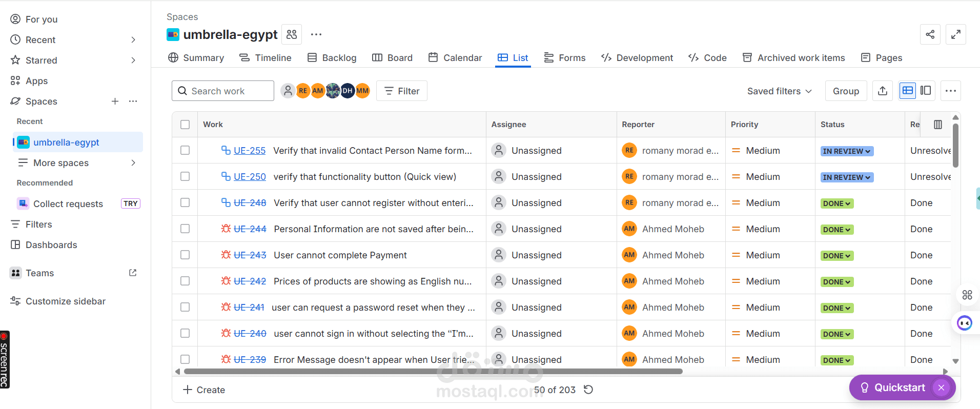Image resolution: width=980 pixels, height=409 pixels.
Task: Filter by RE user avatar
Action: (303, 91)
